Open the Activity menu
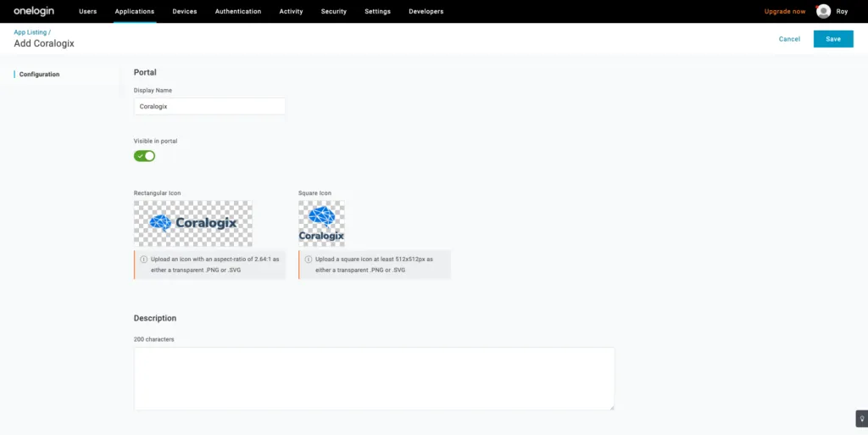Viewport: 868px width, 435px height. [x=292, y=11]
